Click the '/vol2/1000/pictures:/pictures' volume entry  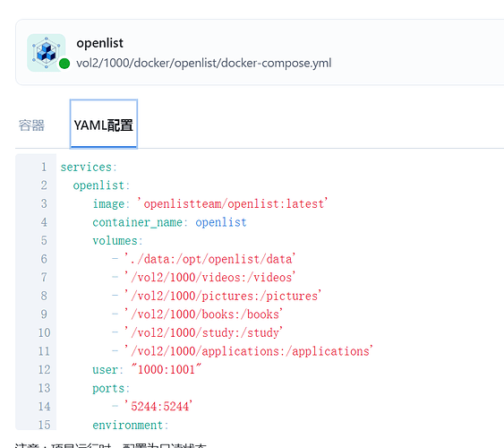pos(223,297)
